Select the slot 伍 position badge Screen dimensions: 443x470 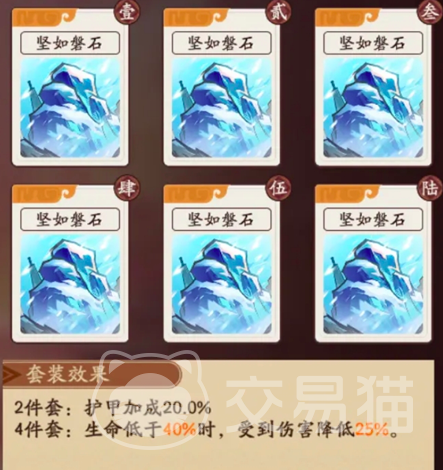278,188
